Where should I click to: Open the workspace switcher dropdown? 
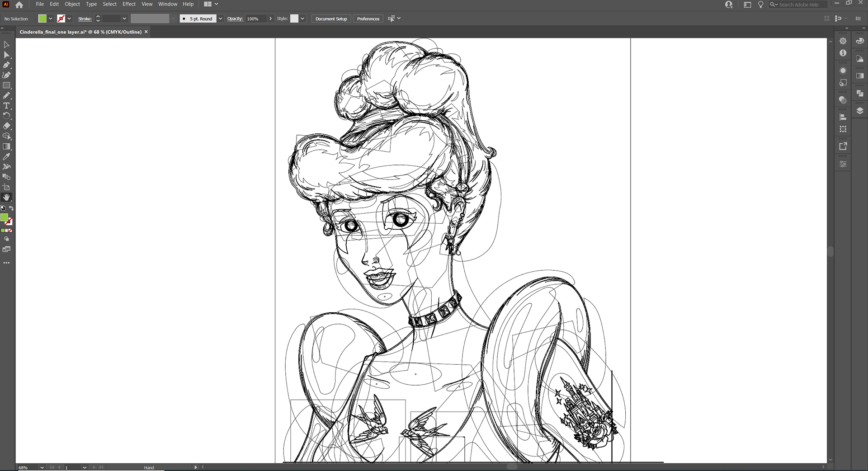[211, 4]
